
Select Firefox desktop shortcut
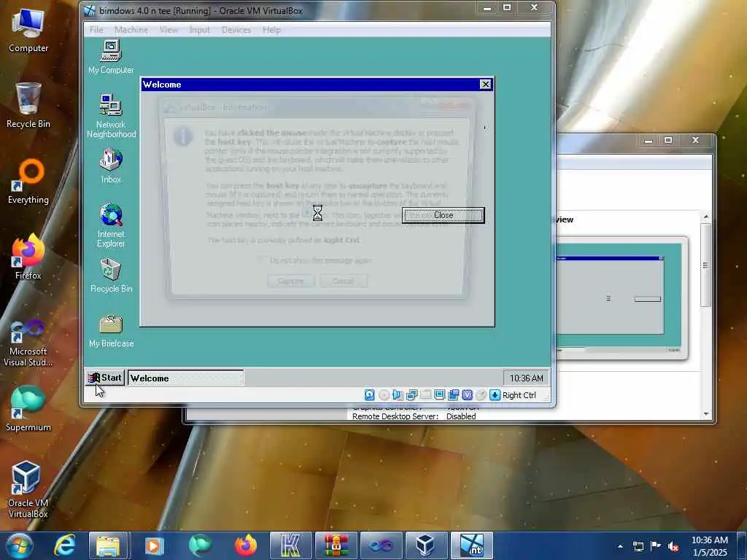pyautogui.click(x=28, y=257)
